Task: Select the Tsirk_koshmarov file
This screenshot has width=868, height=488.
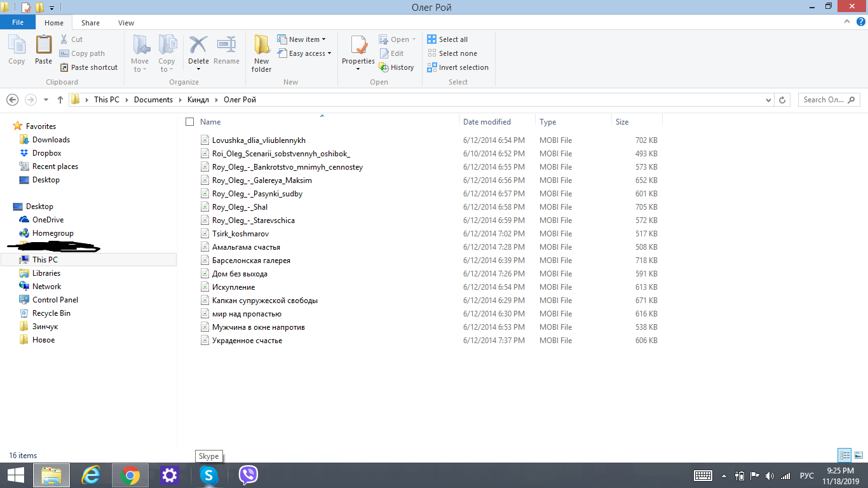Action: [x=240, y=234]
